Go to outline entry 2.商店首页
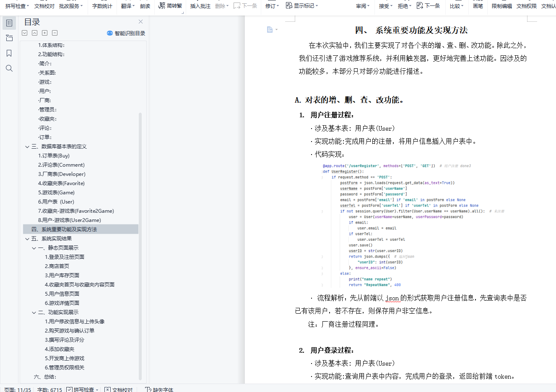Screen dimensions: 556x392 point(57,266)
